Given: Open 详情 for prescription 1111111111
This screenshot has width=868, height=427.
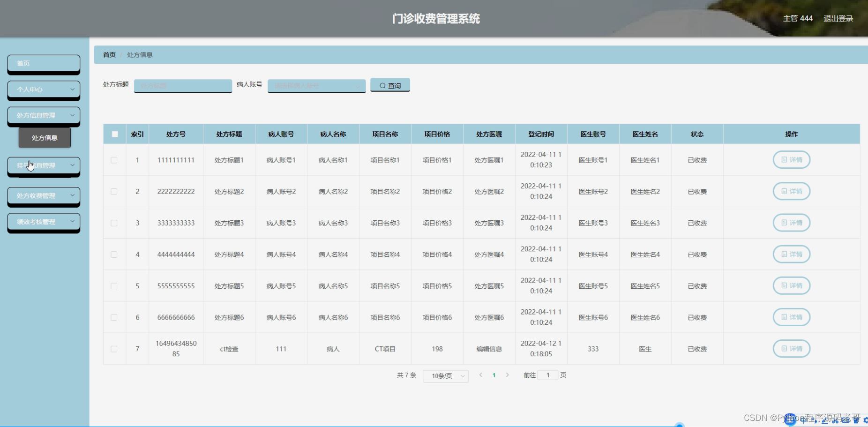Looking at the screenshot, I should 791,160.
